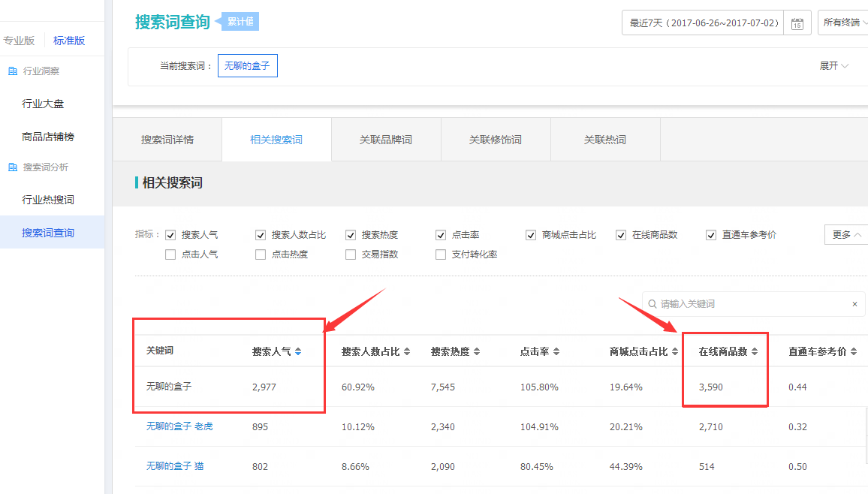Clear the keyword search box with the × icon

click(x=854, y=304)
